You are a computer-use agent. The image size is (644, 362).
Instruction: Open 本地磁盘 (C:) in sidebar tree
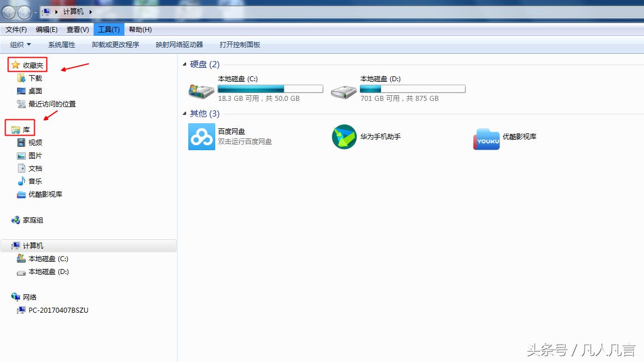point(48,259)
